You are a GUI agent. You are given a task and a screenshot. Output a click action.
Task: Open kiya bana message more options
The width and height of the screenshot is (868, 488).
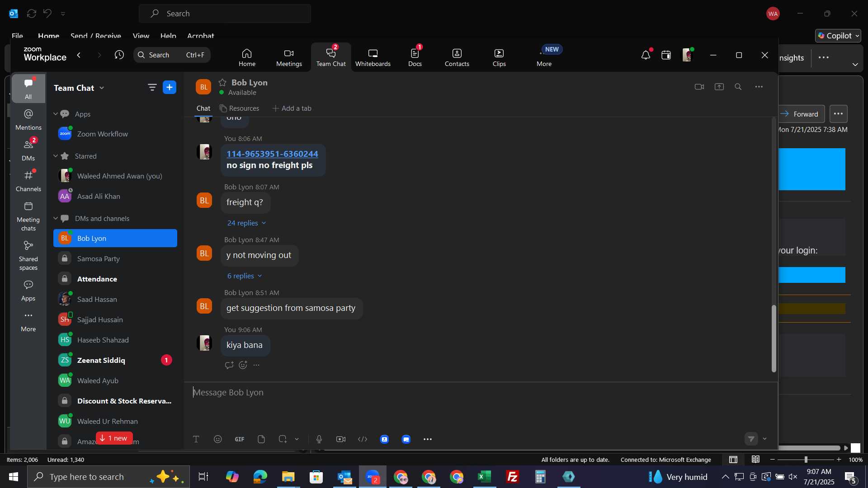256,365
